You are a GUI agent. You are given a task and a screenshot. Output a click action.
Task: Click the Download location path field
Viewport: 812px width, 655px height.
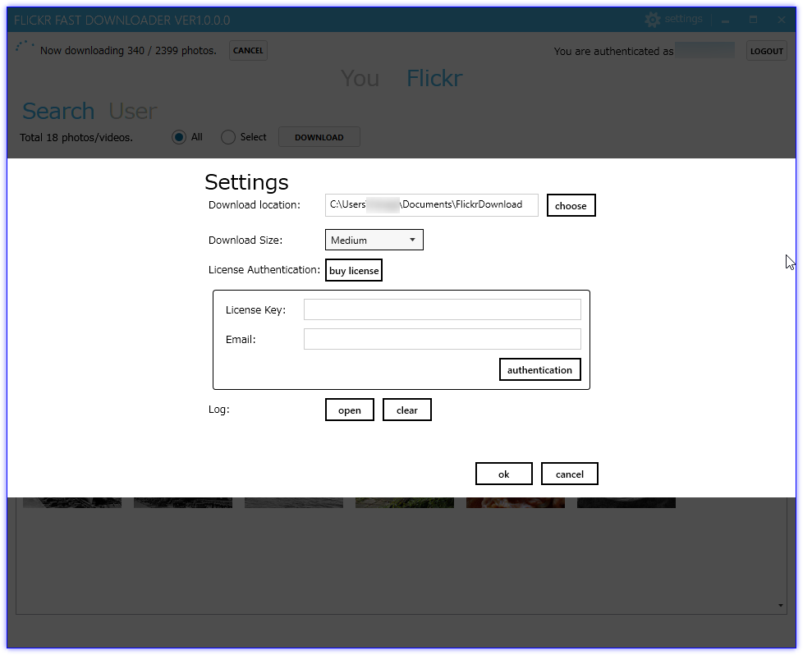(431, 205)
